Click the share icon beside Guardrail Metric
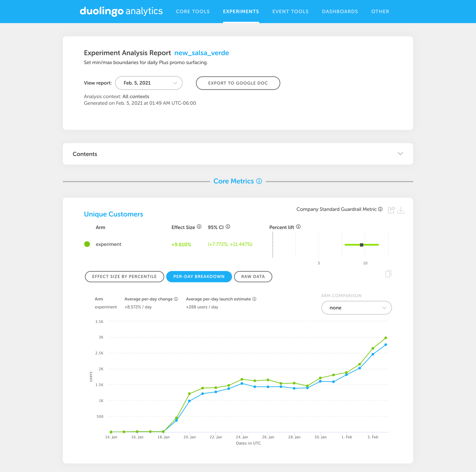Image resolution: width=476 pixels, height=472 pixels. [x=391, y=210]
